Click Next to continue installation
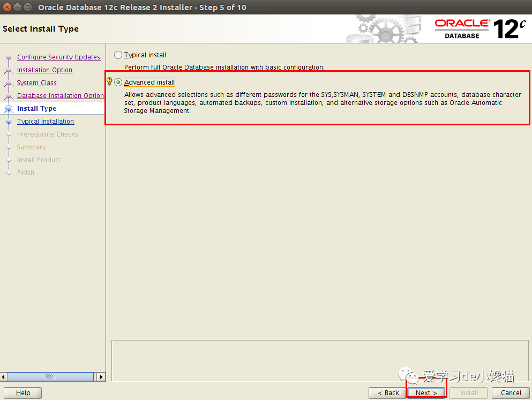532x400 pixels. point(426,393)
